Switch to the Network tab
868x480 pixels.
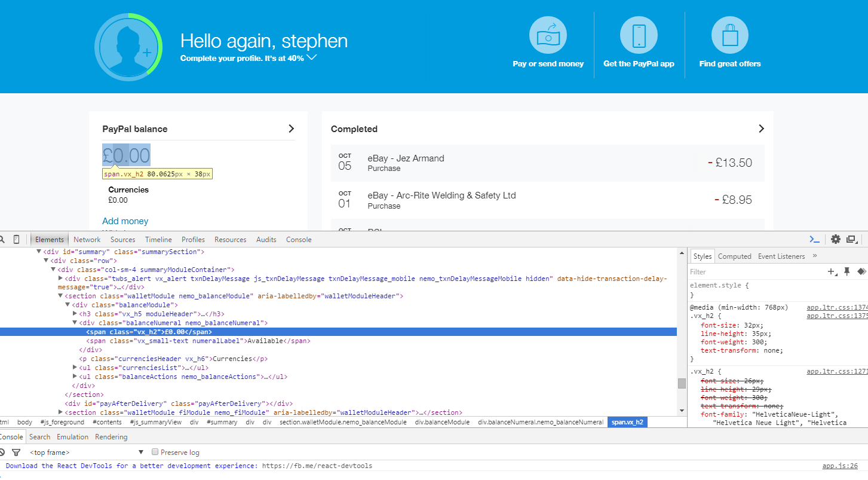click(87, 239)
